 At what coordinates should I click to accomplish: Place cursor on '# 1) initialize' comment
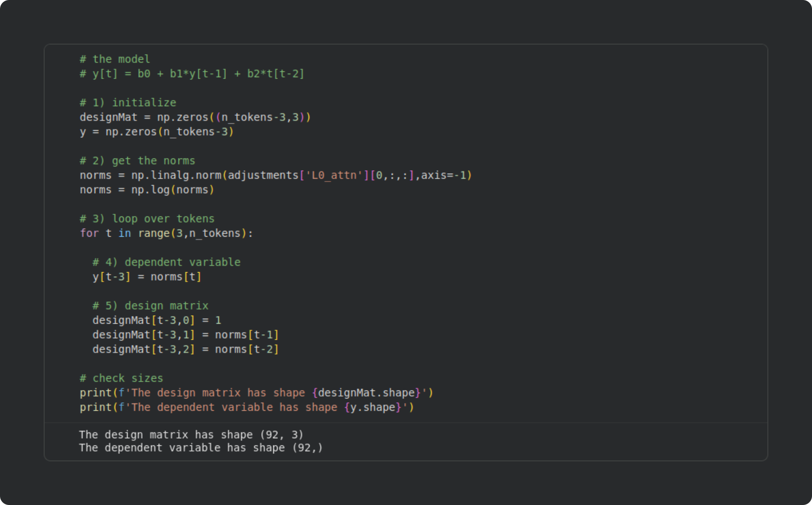128,103
